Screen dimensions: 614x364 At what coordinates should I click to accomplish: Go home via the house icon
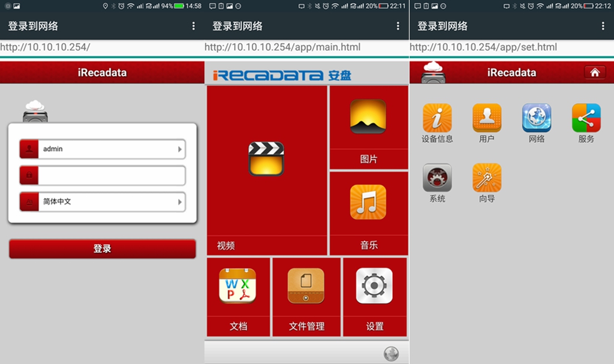tap(595, 73)
